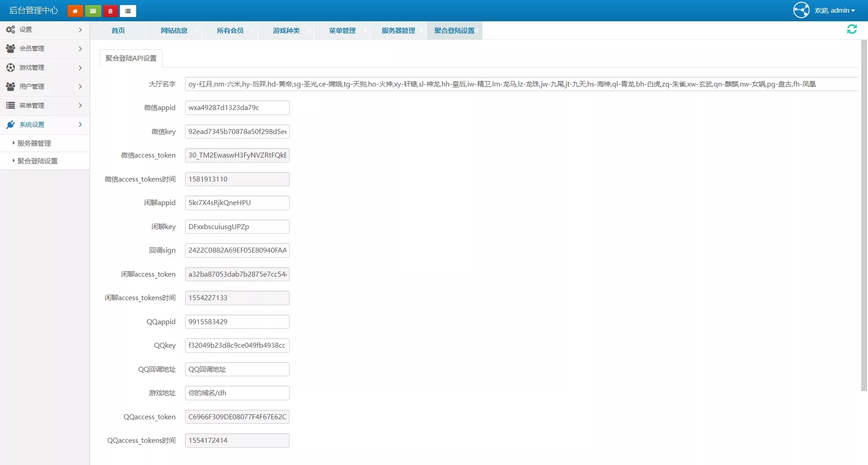Expand the 会员管理 sidebar menu
Screen dimensions: 868x465
(x=44, y=48)
